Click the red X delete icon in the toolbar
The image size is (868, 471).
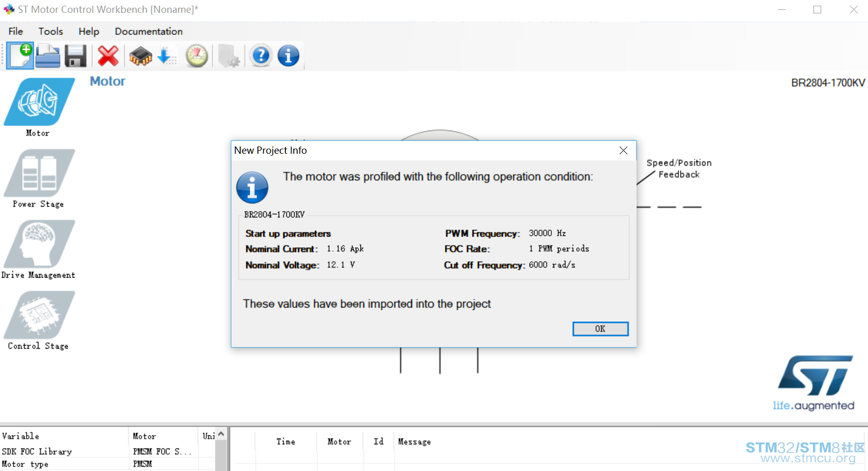(x=108, y=56)
